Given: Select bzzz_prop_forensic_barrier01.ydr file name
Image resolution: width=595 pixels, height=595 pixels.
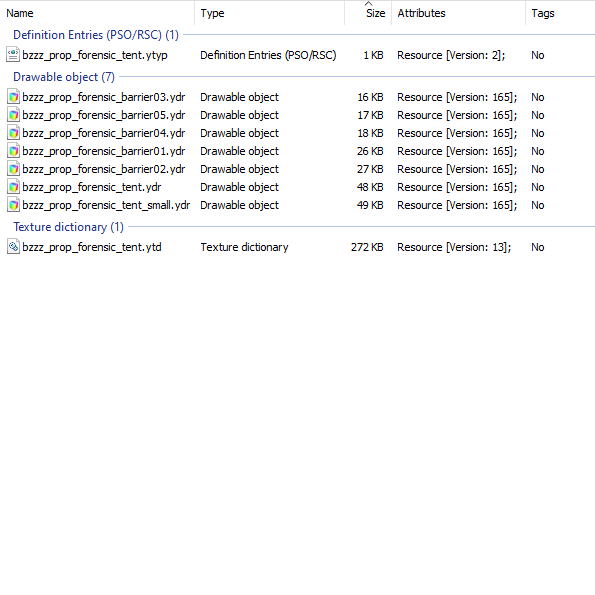Looking at the screenshot, I should point(104,151).
